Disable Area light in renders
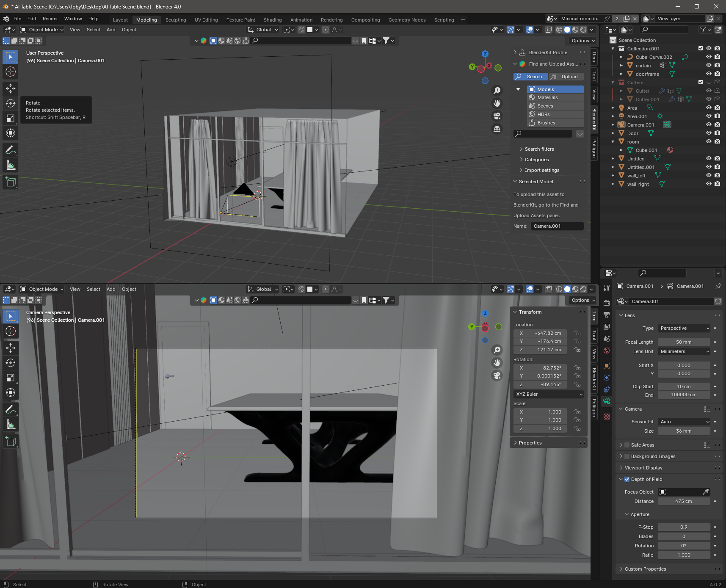This screenshot has height=588, width=726. coord(717,108)
